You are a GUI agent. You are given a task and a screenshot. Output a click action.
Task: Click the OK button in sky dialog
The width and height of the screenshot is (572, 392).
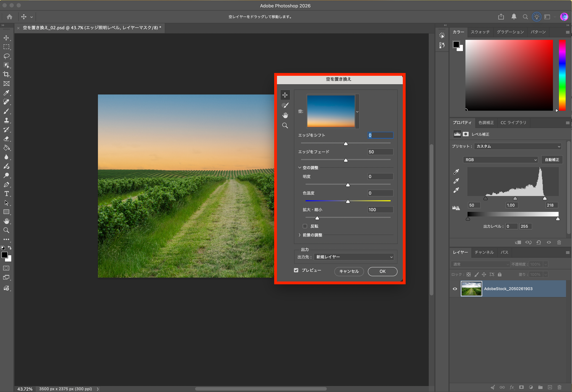click(x=382, y=272)
